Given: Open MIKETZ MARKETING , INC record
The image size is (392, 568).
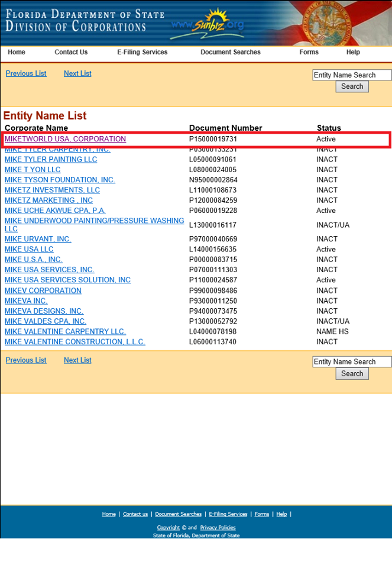Looking at the screenshot, I should [x=48, y=201].
